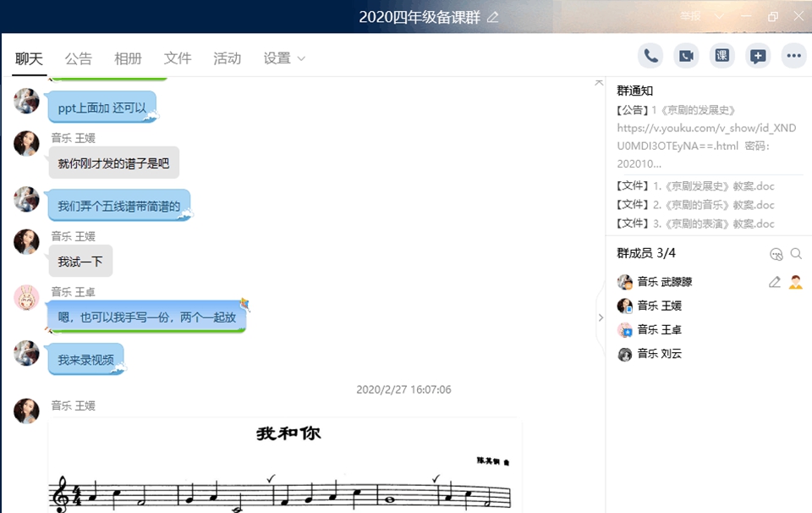Start a group video call
Screen dimensions: 812x513
point(686,56)
